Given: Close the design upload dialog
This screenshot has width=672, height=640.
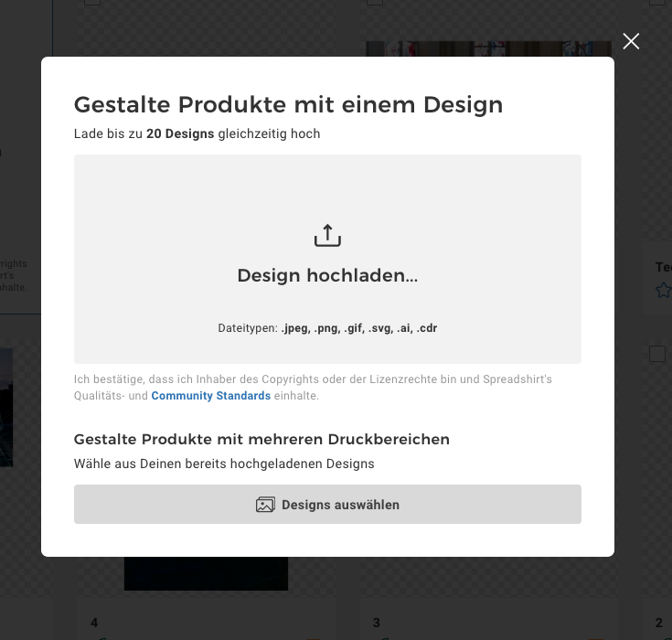Looking at the screenshot, I should (631, 41).
